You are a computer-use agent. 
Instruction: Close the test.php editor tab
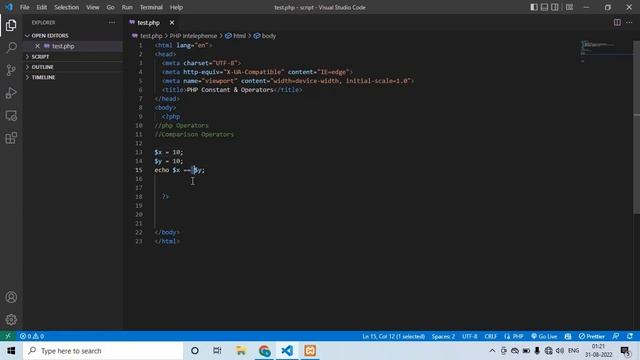[172, 22]
